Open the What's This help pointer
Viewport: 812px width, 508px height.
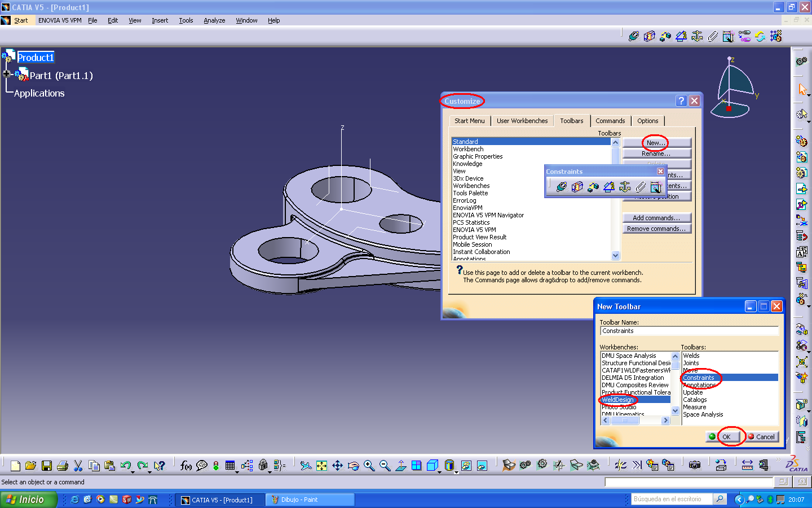160,466
